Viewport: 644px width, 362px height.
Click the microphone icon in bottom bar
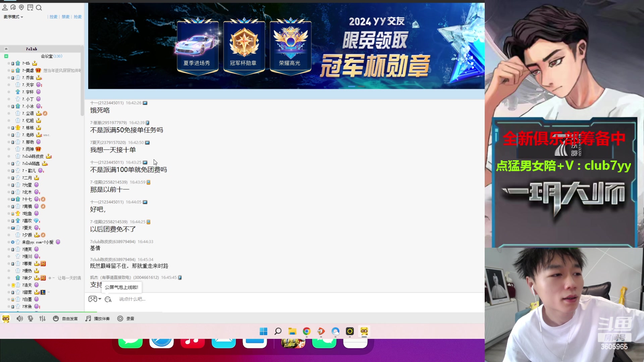point(31,318)
